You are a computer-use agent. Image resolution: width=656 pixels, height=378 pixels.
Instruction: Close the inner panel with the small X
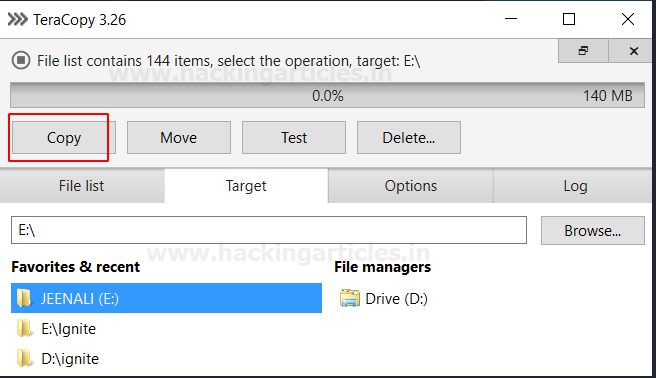633,51
